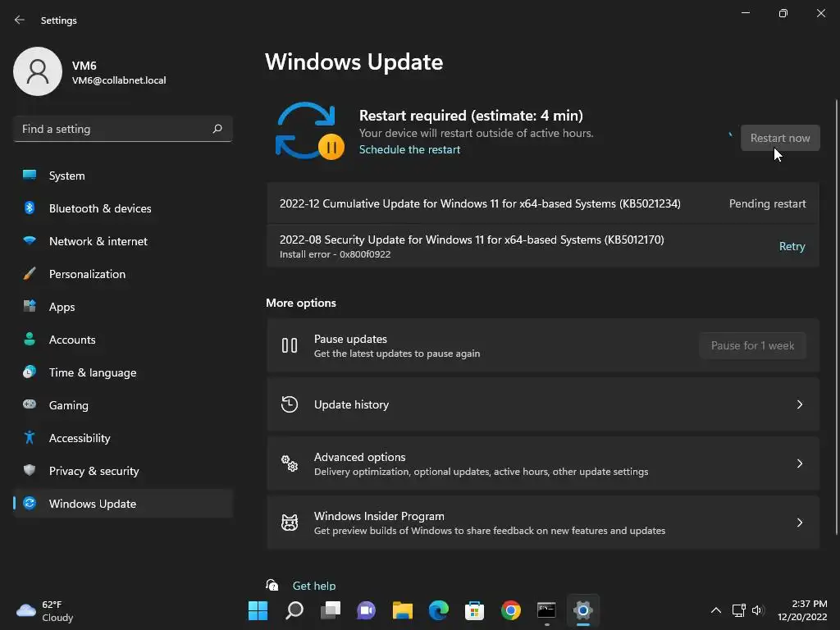Click the Update history clock icon

[x=290, y=404]
